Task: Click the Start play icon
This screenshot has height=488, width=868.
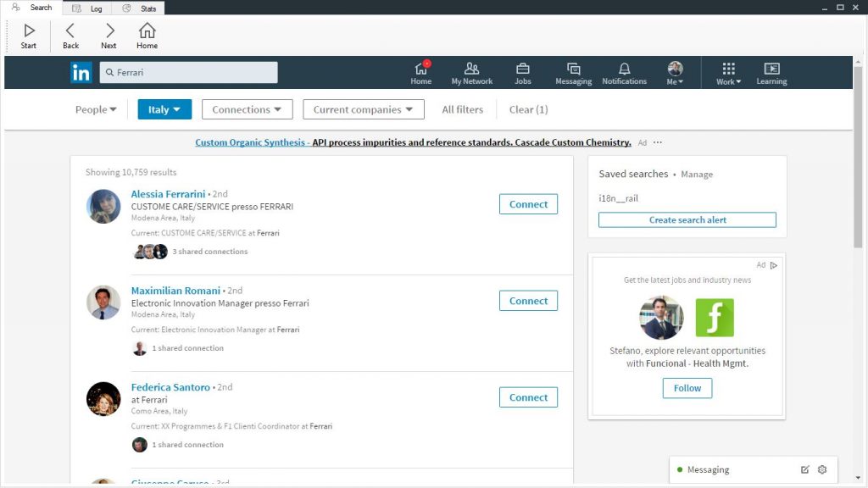Action: point(29,31)
